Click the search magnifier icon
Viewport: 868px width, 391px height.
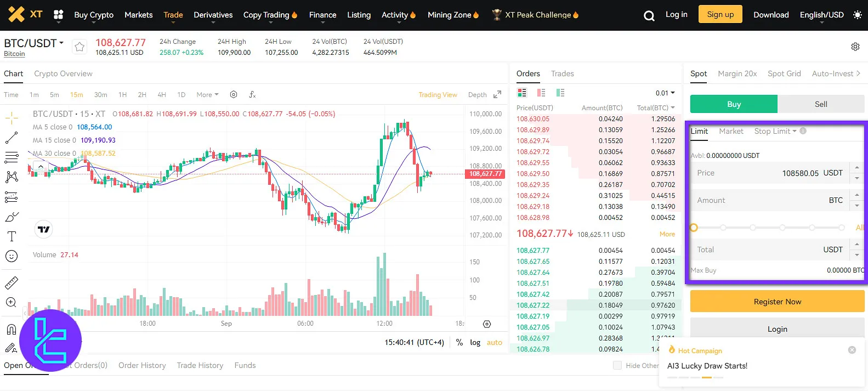coord(649,15)
